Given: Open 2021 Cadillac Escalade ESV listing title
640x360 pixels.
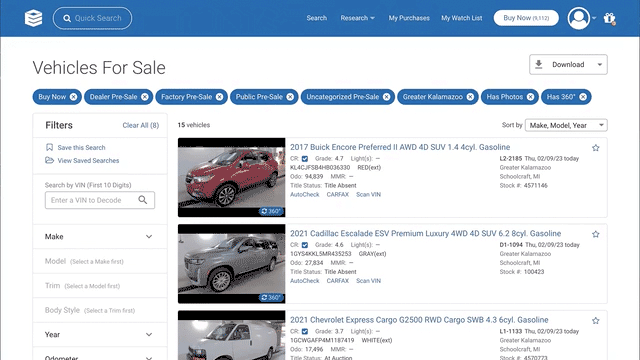Looking at the screenshot, I should click(425, 233).
